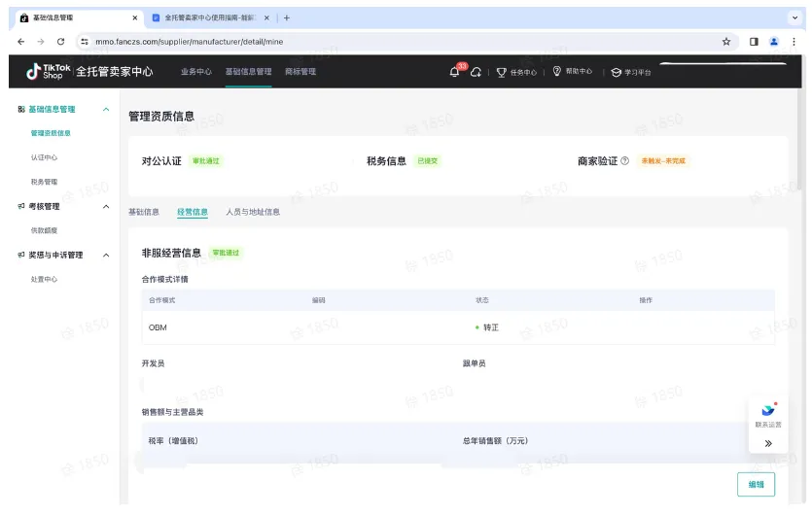Click the 合作模式 column header

pos(161,300)
